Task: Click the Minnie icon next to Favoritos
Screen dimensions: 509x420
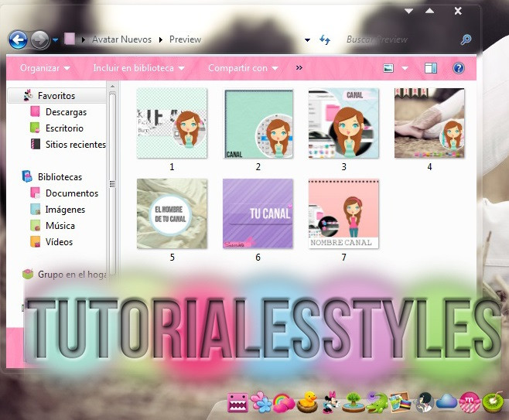Action: click(x=29, y=95)
